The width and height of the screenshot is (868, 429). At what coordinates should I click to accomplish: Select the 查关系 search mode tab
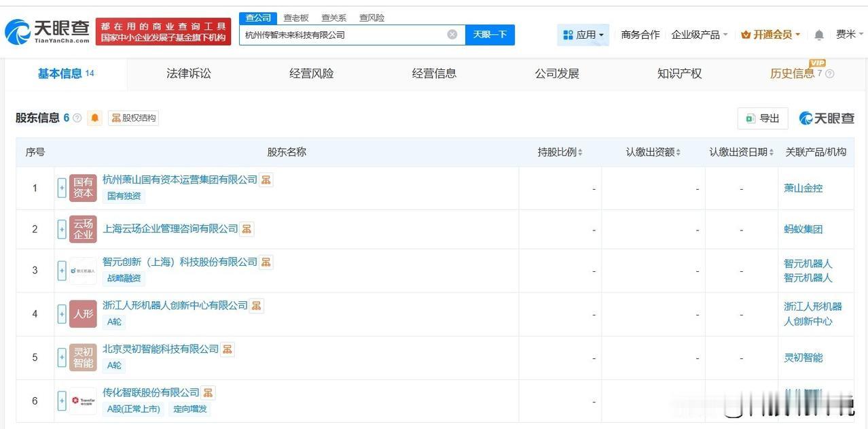point(334,18)
